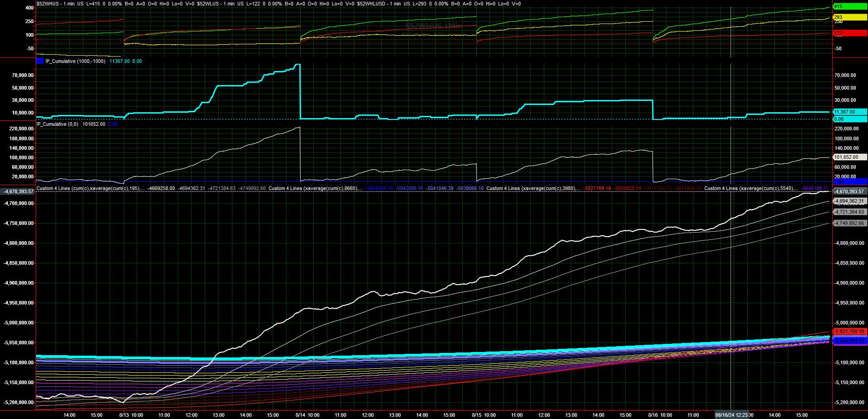This screenshot has height=419, width=868.
Task: Click the green 415 price marker
Action: click(x=849, y=6)
